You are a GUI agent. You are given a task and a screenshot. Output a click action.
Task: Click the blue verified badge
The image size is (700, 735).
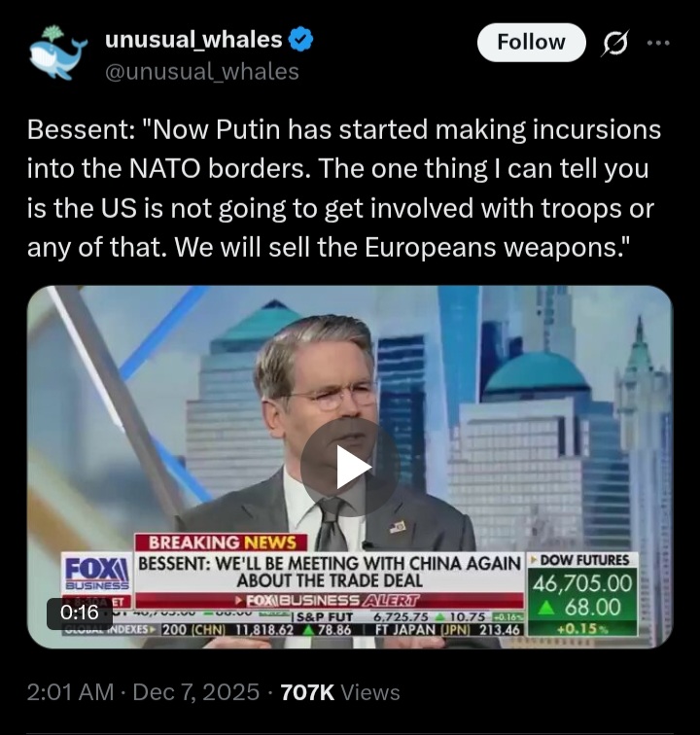click(300, 39)
